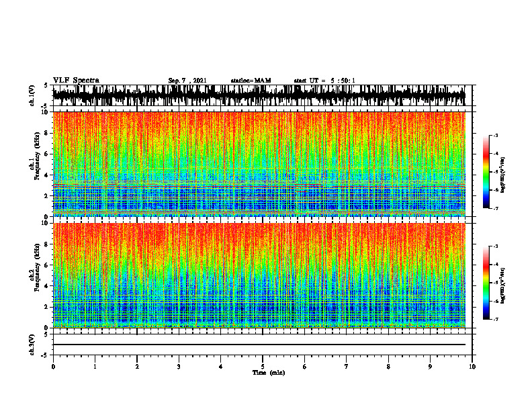Viewport: 532px width, 411px height.
Task: Click the "station=MAM" header label
Action: [251, 81]
